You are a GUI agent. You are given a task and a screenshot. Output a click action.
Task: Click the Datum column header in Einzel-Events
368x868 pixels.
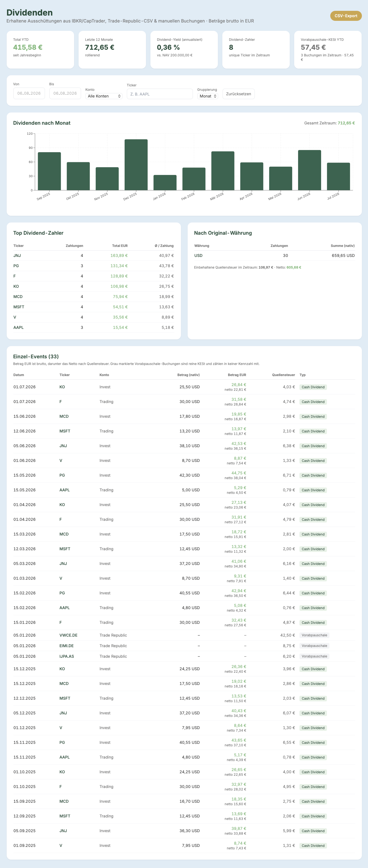pos(19,375)
